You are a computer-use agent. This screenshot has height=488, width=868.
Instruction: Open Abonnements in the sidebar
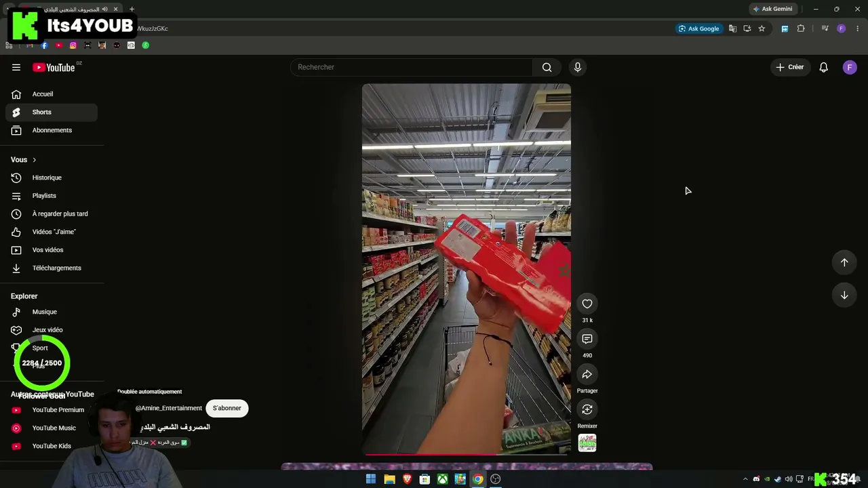click(52, 130)
